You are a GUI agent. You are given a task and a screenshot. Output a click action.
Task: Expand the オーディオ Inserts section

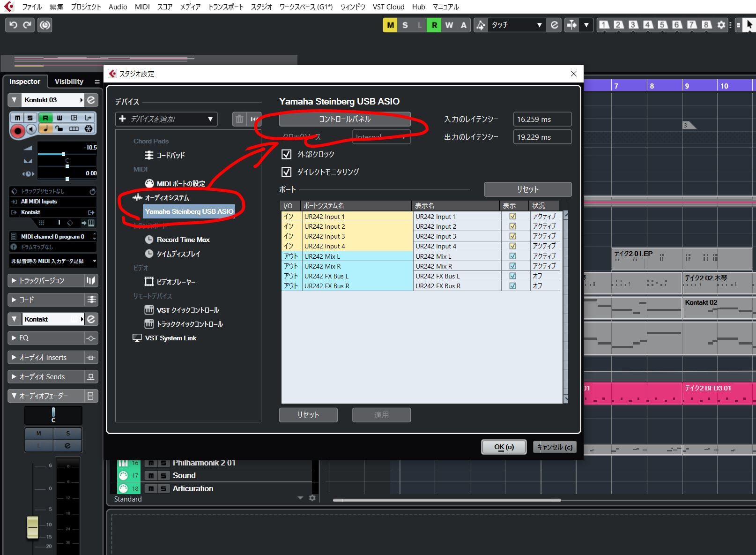click(46, 358)
